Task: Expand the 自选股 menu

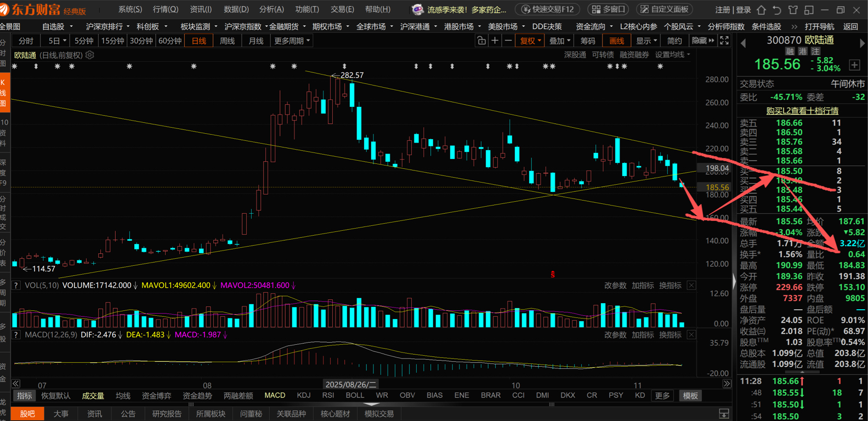Action: point(57,26)
